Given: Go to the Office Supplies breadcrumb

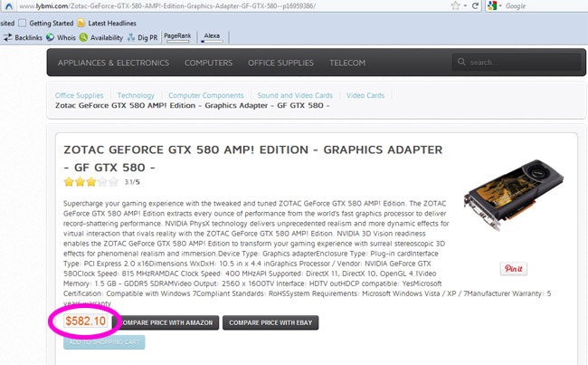Looking at the screenshot, I should coord(79,95).
